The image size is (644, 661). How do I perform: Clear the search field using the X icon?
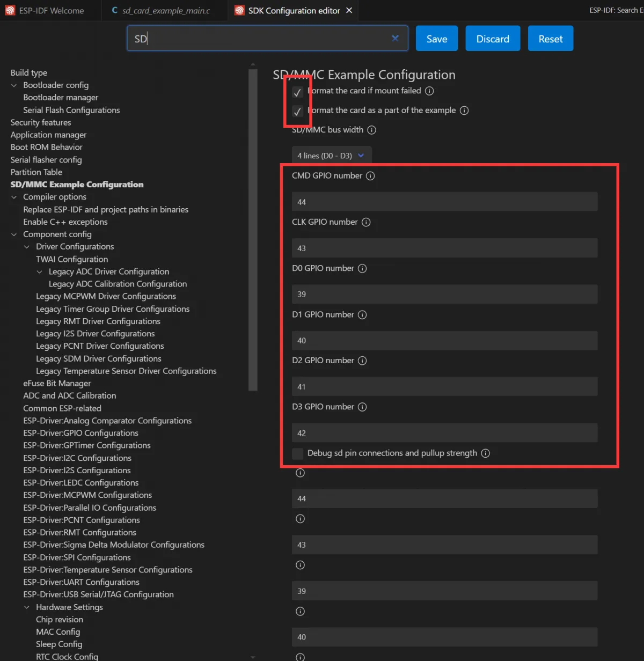pos(395,38)
